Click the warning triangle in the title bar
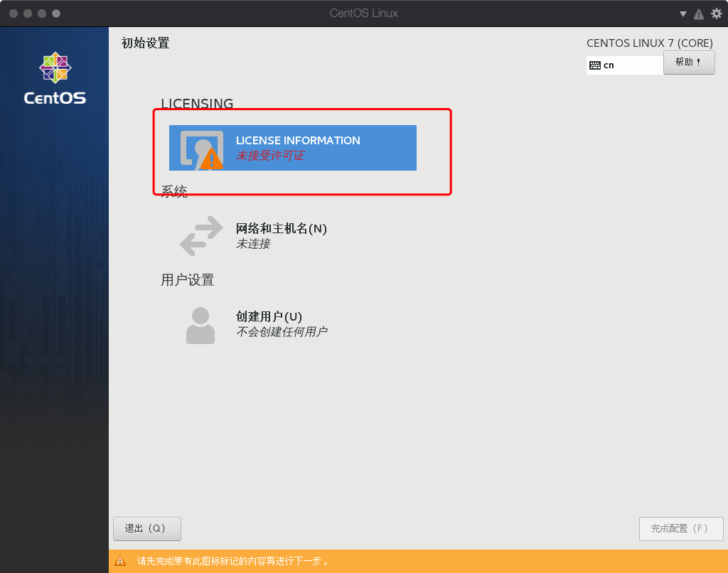The height and width of the screenshot is (573, 728). [698, 13]
